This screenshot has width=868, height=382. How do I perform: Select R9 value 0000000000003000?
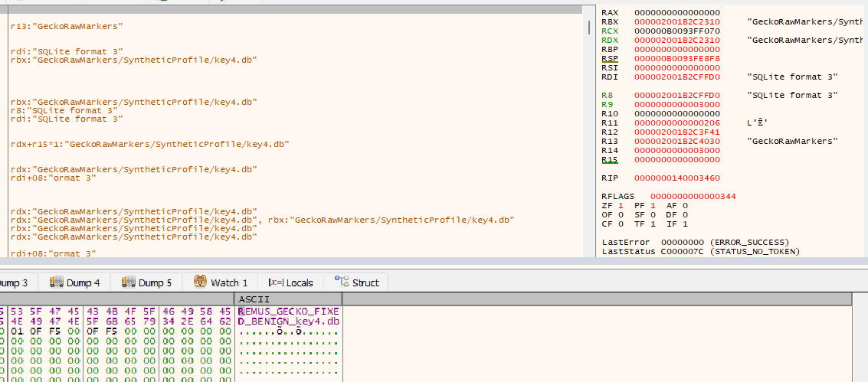click(677, 104)
